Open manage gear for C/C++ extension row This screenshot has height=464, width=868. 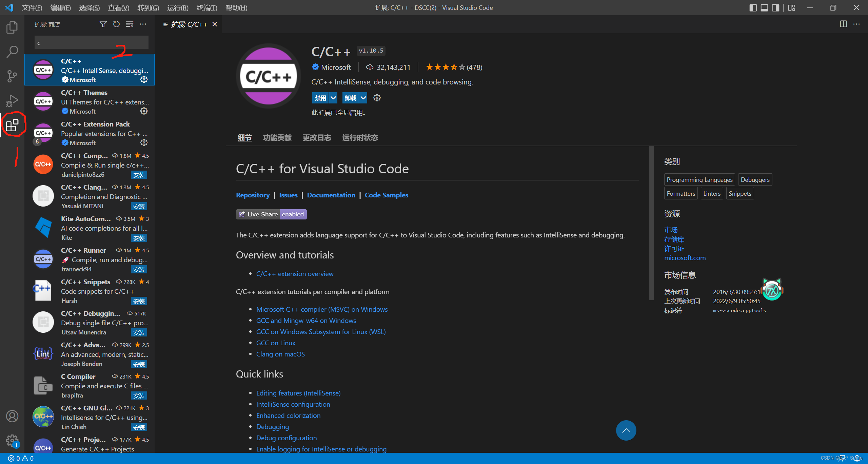click(144, 79)
